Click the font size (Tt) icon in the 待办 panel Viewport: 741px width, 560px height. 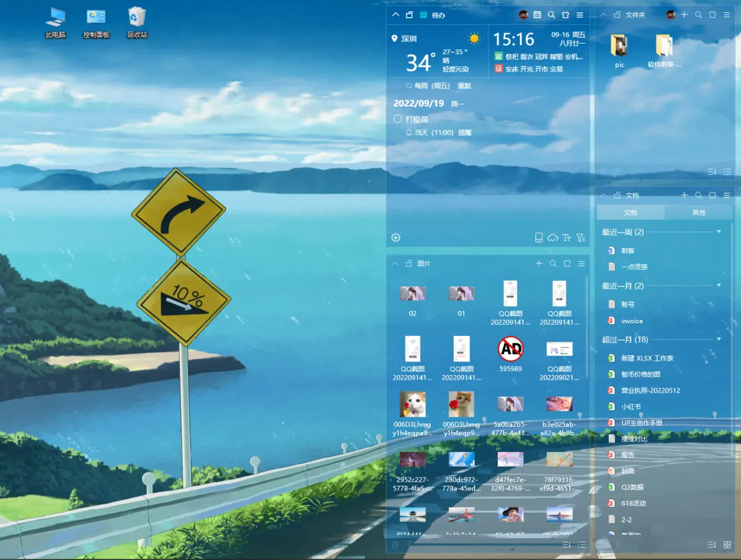tap(567, 238)
